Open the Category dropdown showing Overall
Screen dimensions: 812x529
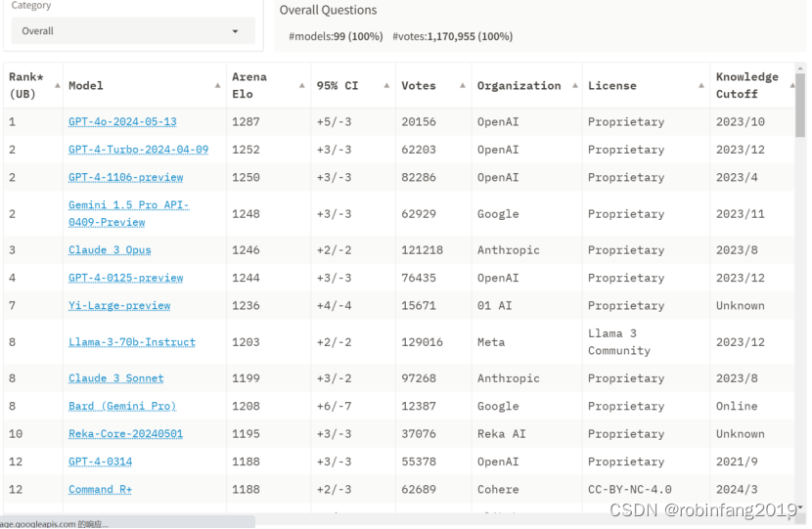point(133,31)
